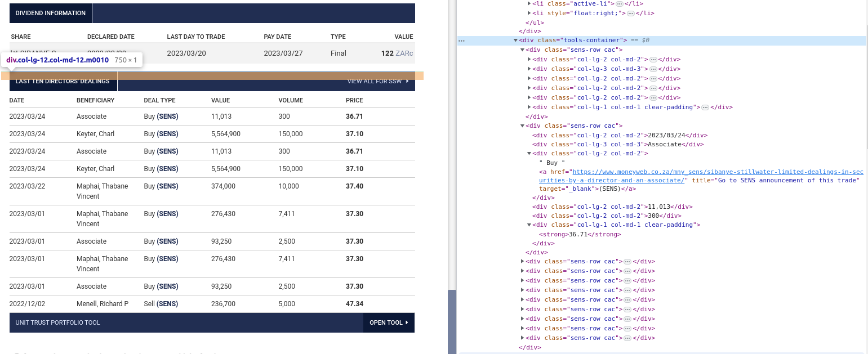Click the ellipsis badge in the clear-padding div
Viewport: 868px width, 354px height.
(x=705, y=107)
